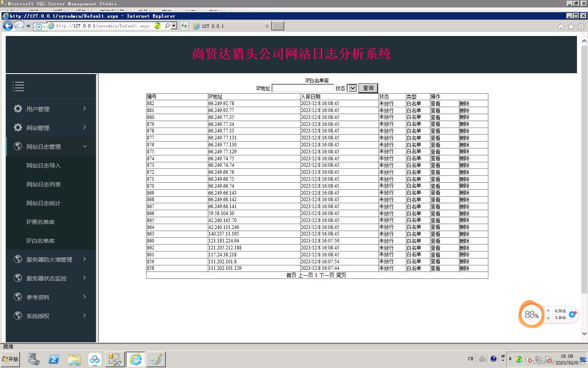Open Server Manager icon in taskbar

[x=33, y=359]
